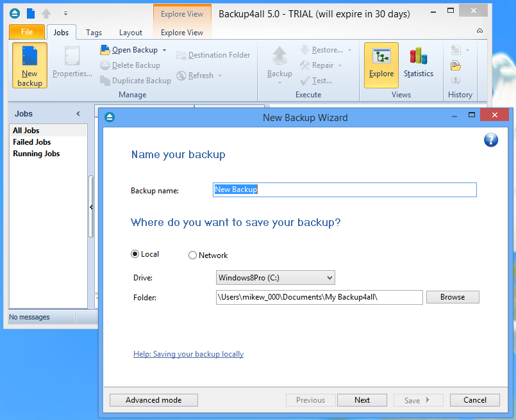Open the quick access toolbar customize arrow
The image size is (516, 420).
click(x=65, y=13)
